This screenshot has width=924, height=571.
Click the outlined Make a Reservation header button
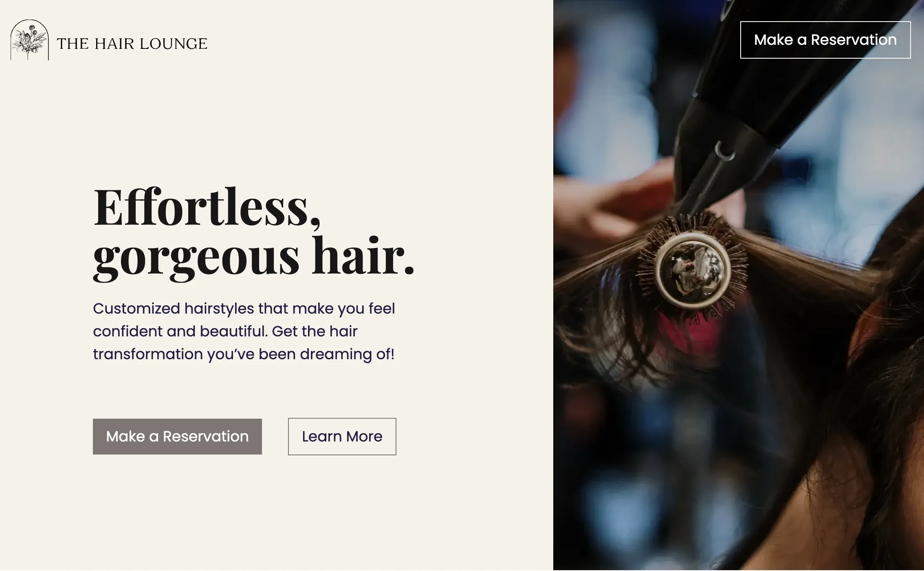[825, 40]
